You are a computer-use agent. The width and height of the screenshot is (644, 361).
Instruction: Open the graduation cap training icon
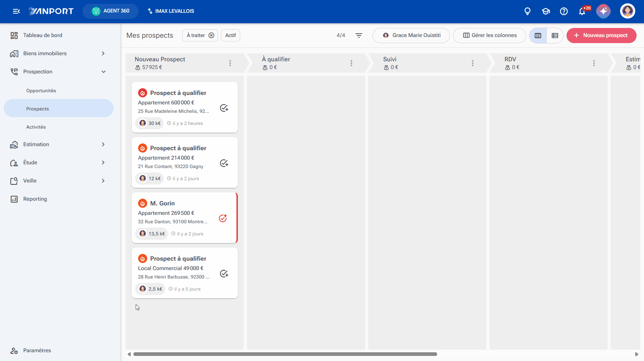pos(546,11)
